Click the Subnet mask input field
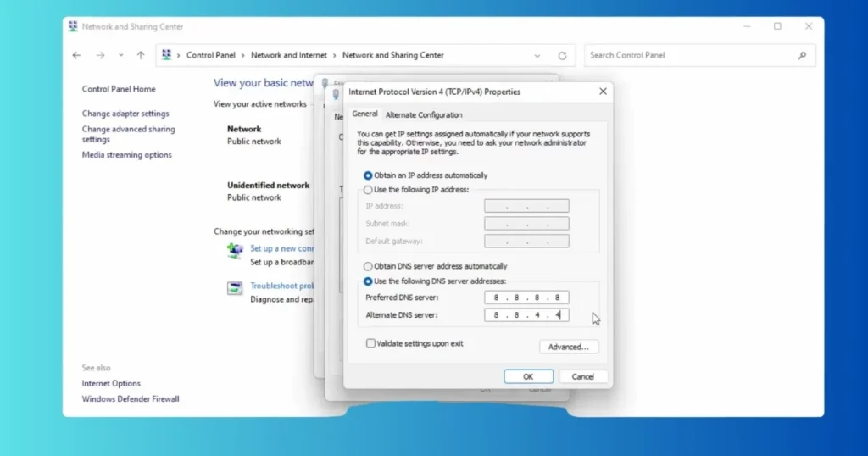The image size is (868, 456). 526,224
